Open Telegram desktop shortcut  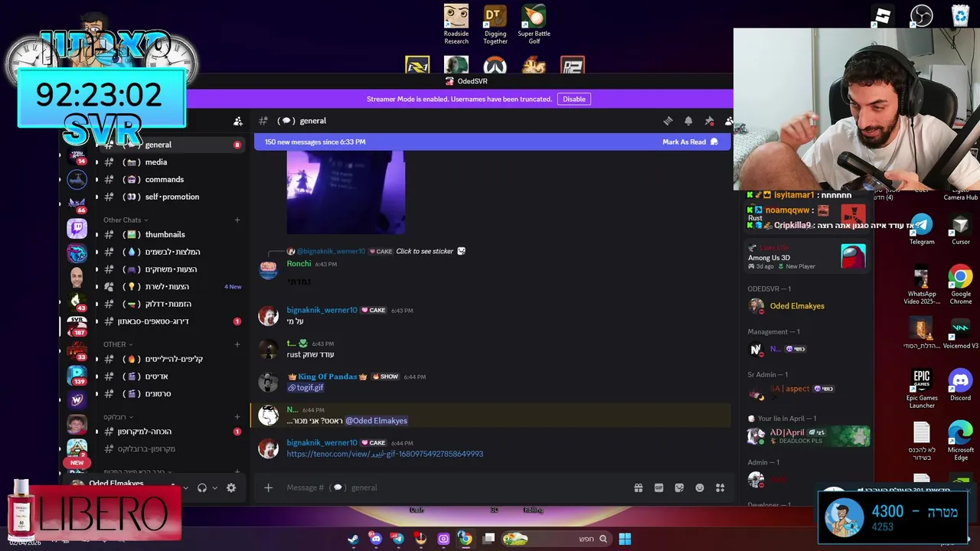[x=922, y=229]
